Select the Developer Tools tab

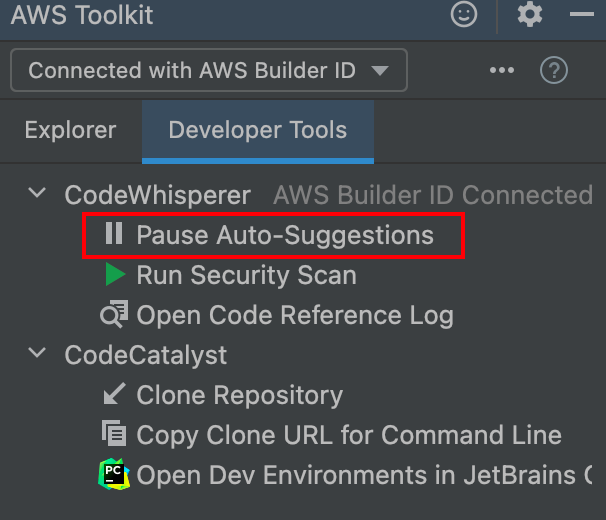(x=257, y=130)
